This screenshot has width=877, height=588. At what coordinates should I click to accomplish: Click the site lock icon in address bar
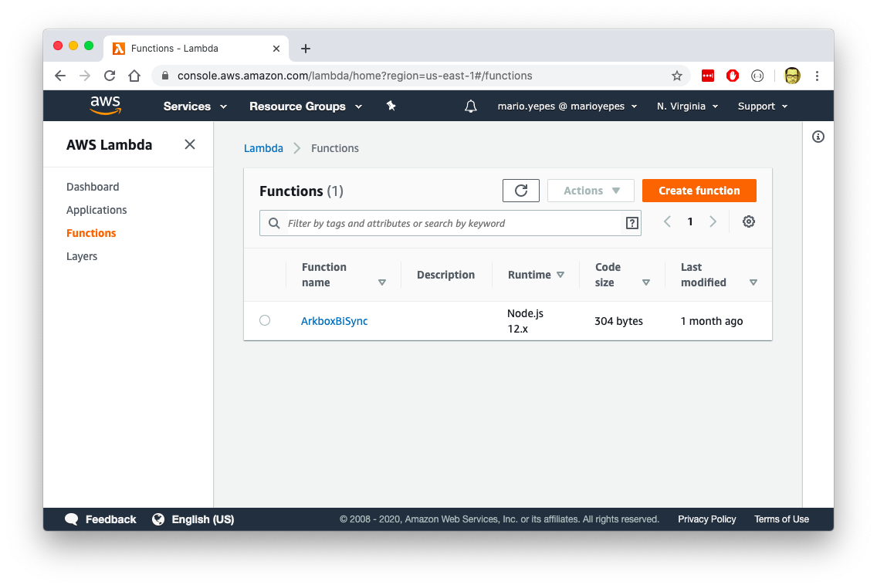(165, 76)
